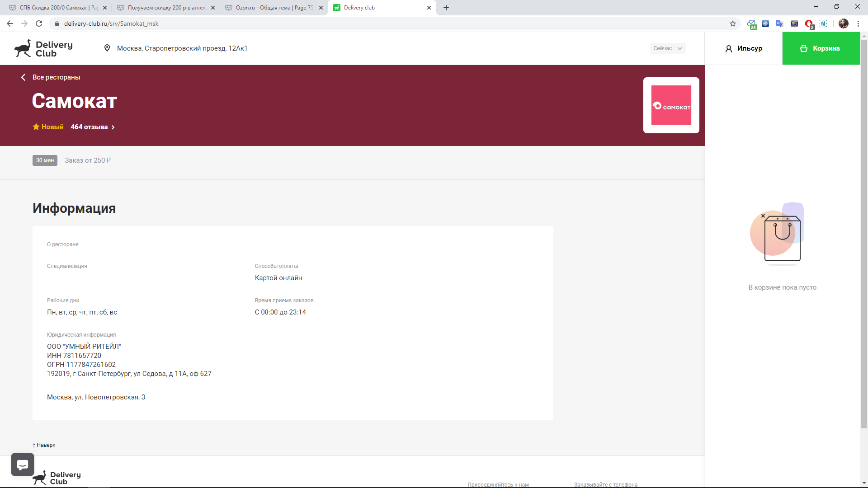Screen dimensions: 868x488
Task: Click the Новый rating label
Action: [52, 127]
